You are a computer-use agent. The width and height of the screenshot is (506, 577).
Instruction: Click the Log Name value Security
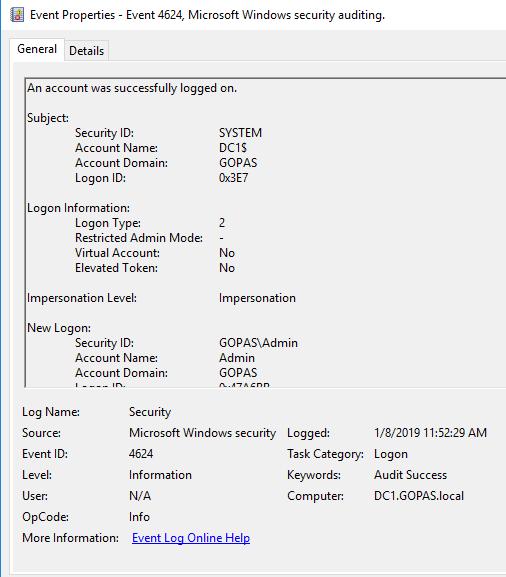pos(150,412)
